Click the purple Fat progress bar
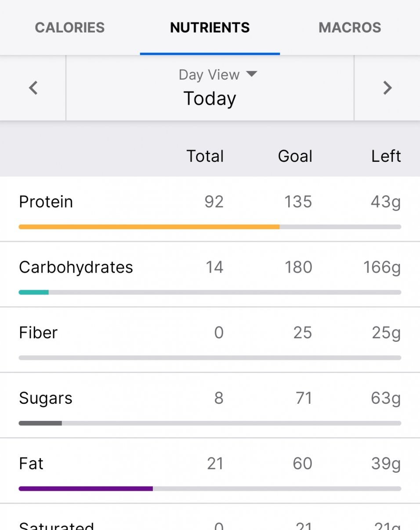Image resolution: width=420 pixels, height=530 pixels. pos(86,489)
